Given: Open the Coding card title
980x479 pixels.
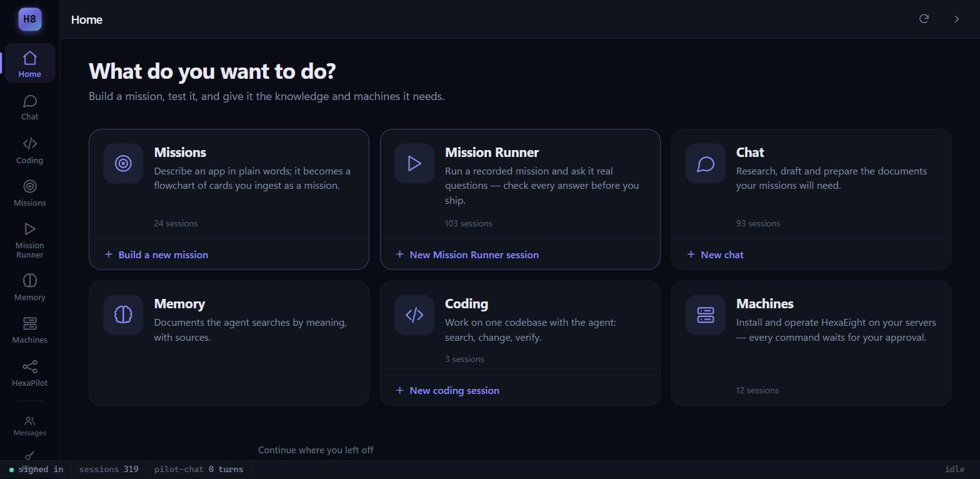Looking at the screenshot, I should click(x=466, y=304).
